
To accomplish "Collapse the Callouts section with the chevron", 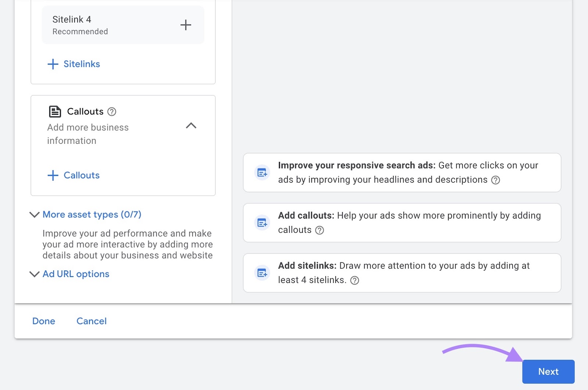I will pos(191,126).
